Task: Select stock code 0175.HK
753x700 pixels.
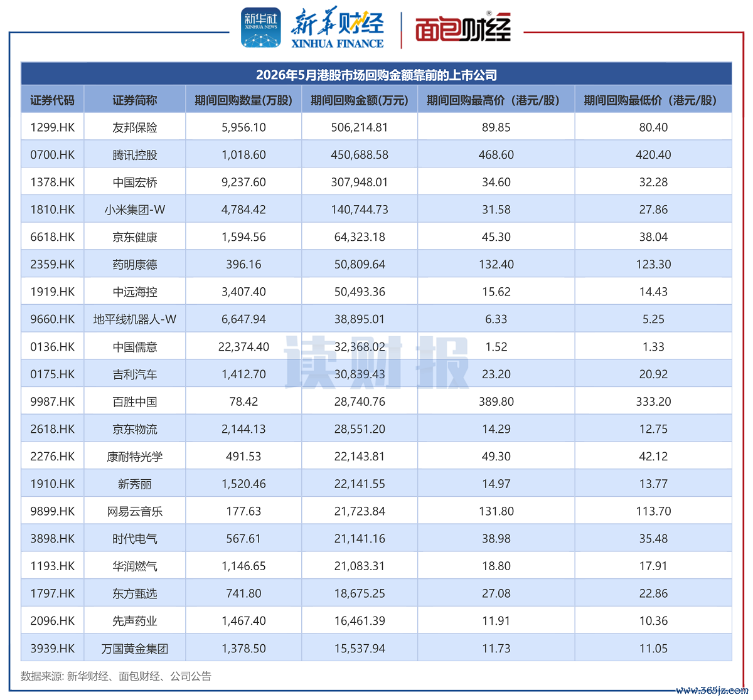Action: tap(52, 374)
